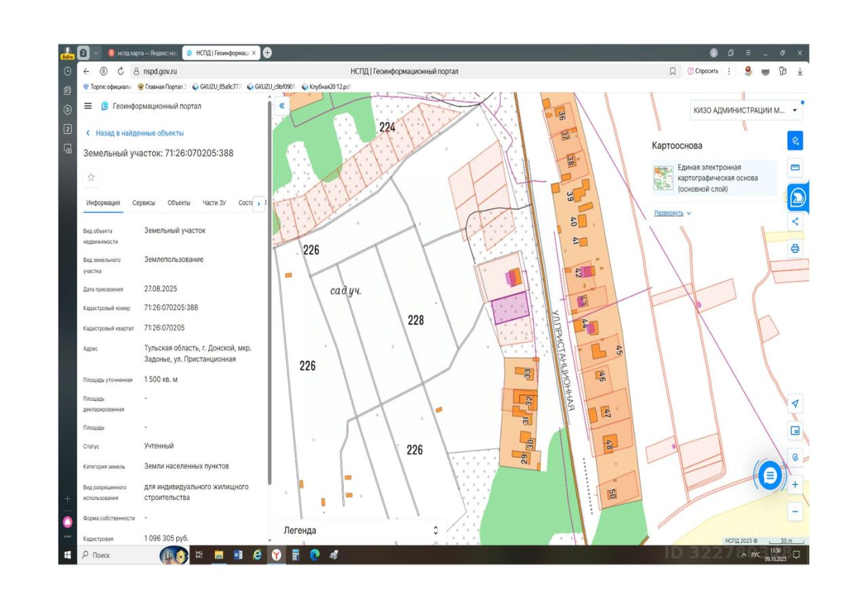Open the hamburger menu of Геоинформационный портал
This screenshot has width=868, height=614.
click(87, 106)
